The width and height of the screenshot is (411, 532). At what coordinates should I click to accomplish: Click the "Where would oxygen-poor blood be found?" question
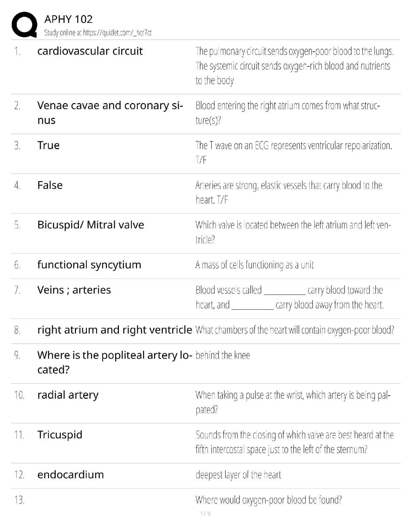[268, 500]
